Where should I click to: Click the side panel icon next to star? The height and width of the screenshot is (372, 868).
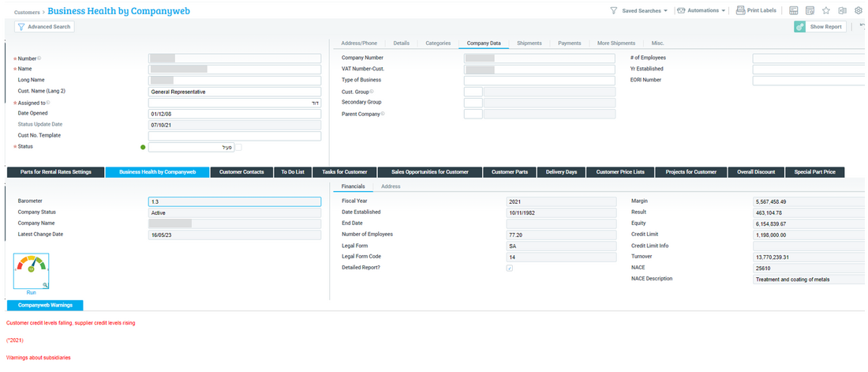[842, 11]
